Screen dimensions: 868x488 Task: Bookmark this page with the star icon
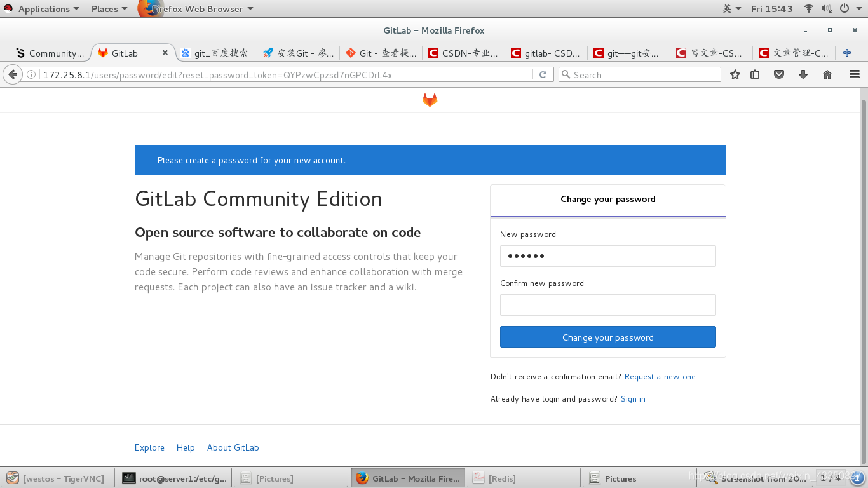point(735,74)
